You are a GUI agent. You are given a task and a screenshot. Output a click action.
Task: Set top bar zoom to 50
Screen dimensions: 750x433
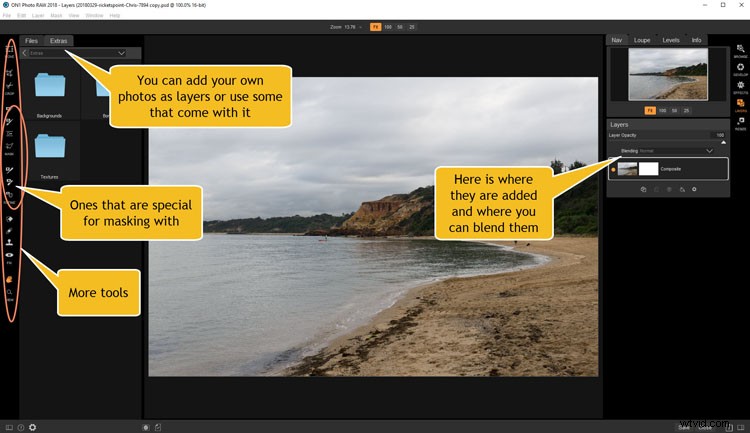(x=400, y=27)
